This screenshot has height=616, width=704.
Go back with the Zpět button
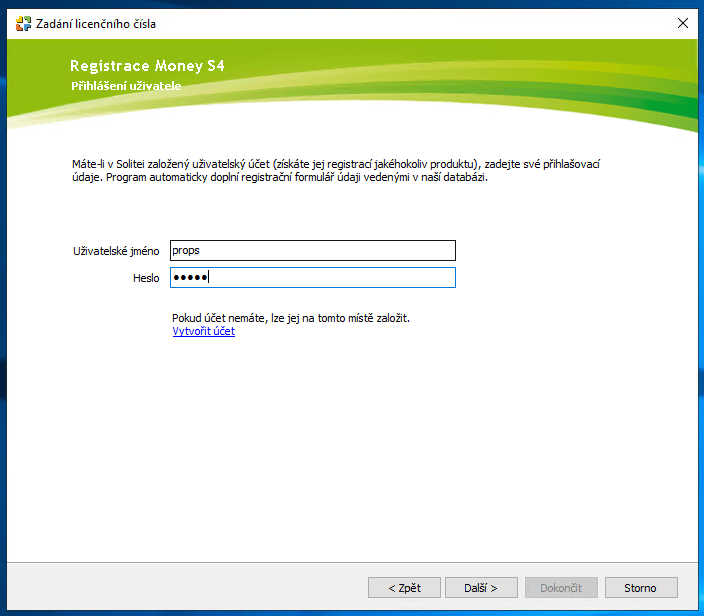[404, 587]
